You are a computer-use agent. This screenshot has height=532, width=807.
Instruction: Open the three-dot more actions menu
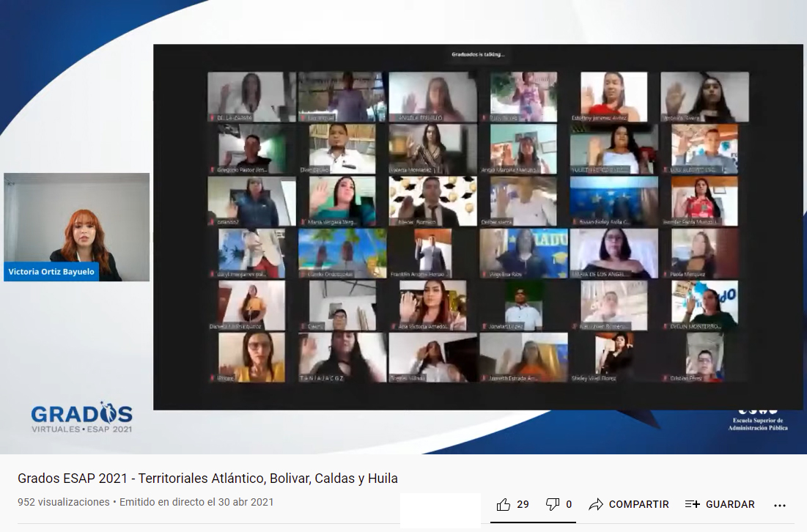coord(779,505)
